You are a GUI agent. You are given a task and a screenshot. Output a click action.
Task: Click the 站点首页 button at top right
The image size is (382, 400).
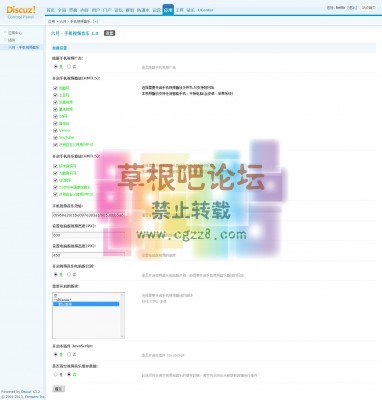368,7
